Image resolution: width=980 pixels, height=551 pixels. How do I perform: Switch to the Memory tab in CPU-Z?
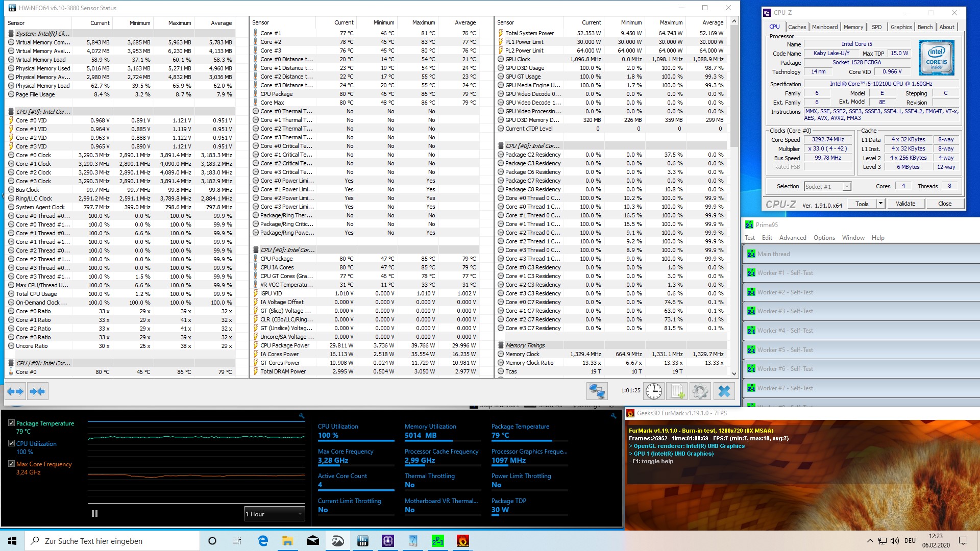[x=853, y=27]
